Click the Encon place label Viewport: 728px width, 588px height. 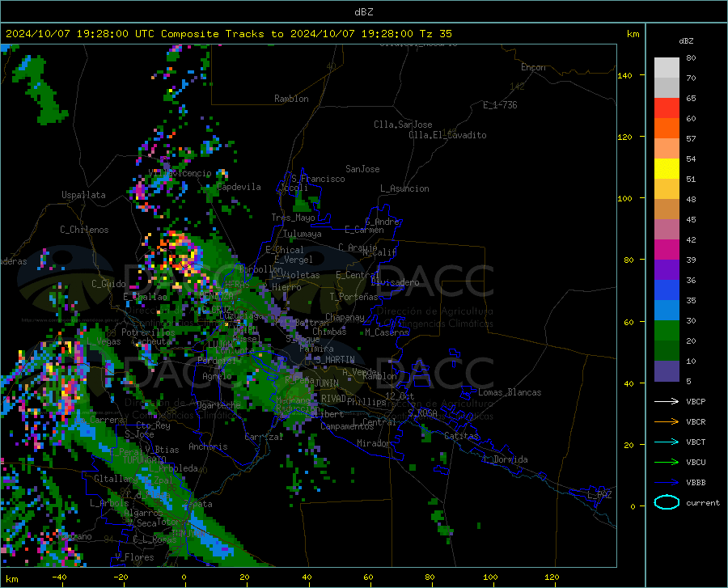pyautogui.click(x=533, y=67)
